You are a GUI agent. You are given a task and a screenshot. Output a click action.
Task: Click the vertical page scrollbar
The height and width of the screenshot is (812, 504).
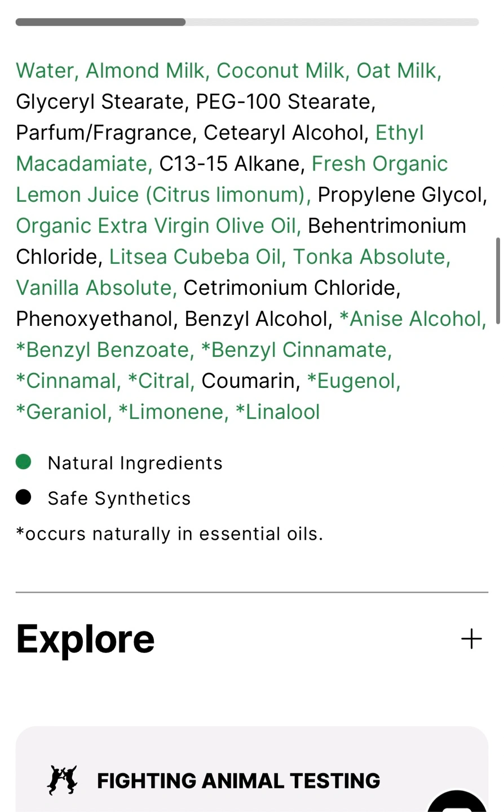point(498,281)
